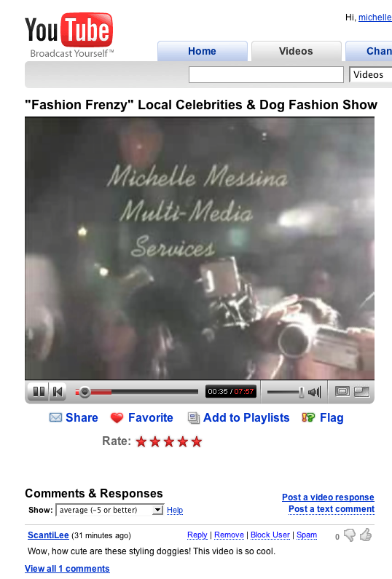Image resolution: width=392 pixels, height=579 pixels.
Task: Open the Post a video response link
Action: 328,497
